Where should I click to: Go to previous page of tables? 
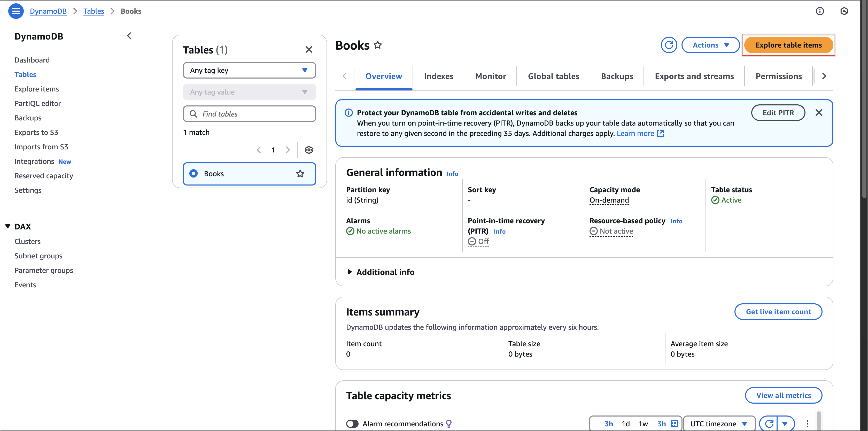(259, 150)
